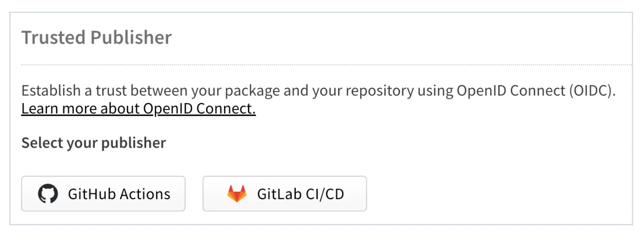Click the word trust in the description

click(111, 91)
